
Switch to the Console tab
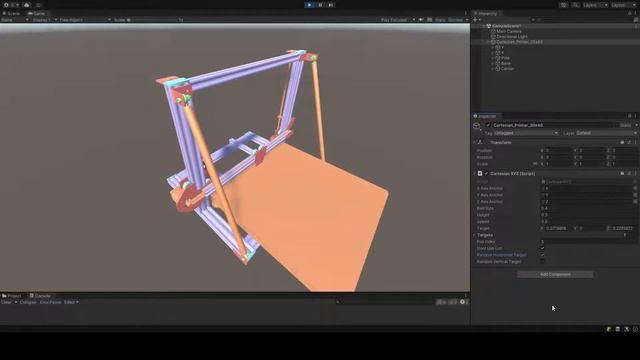(40, 296)
